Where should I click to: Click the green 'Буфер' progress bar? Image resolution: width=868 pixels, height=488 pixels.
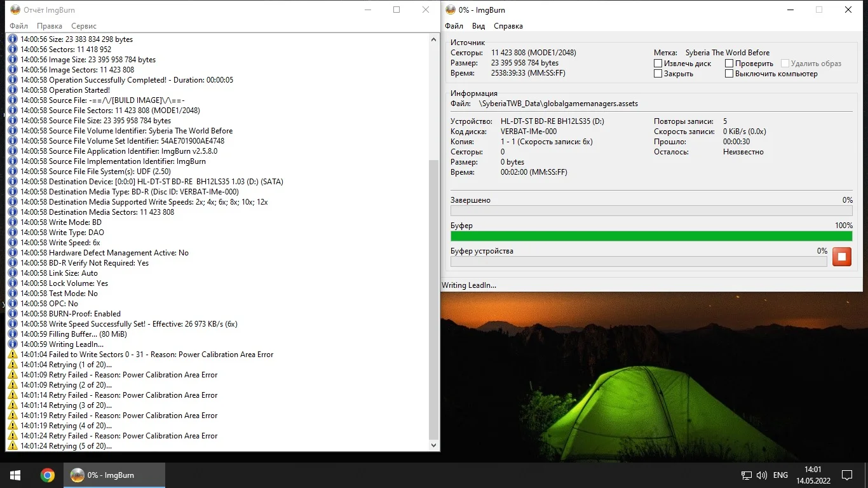[651, 236]
